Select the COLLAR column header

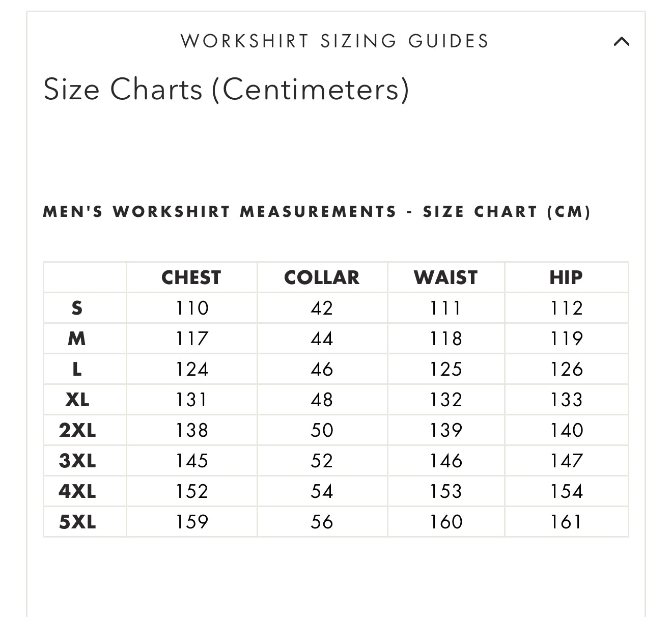pyautogui.click(x=322, y=277)
